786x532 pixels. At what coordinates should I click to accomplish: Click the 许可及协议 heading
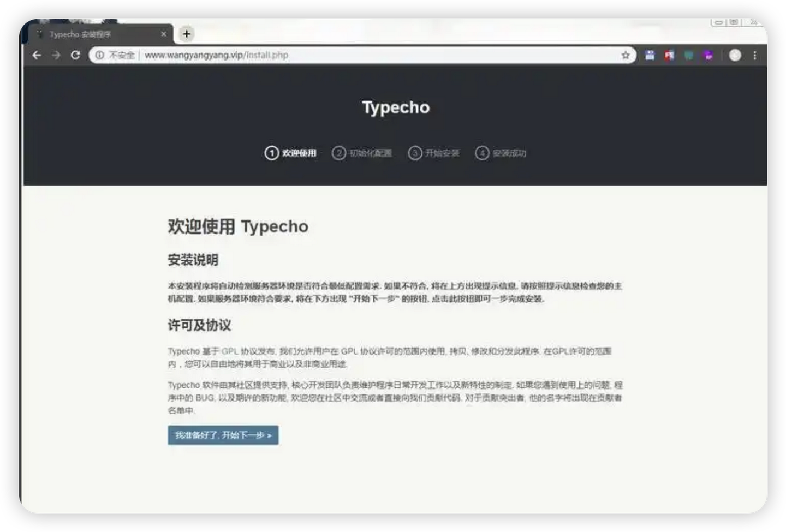tap(199, 325)
